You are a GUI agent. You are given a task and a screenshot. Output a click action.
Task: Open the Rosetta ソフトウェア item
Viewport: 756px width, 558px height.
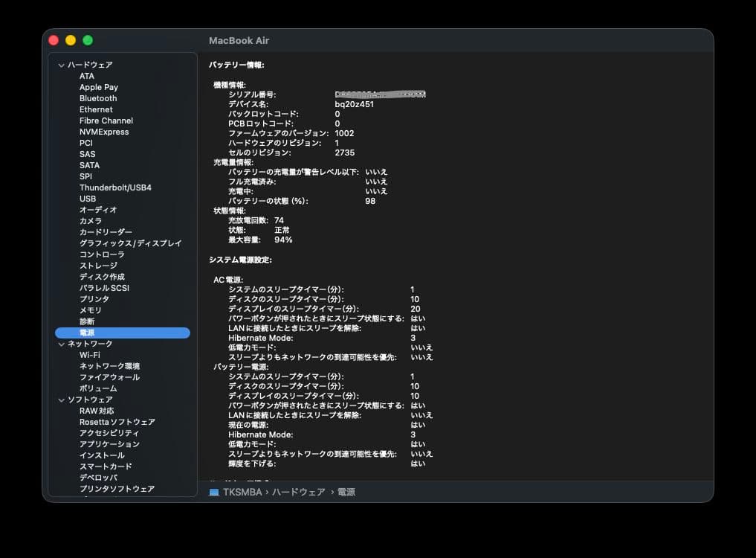[117, 422]
